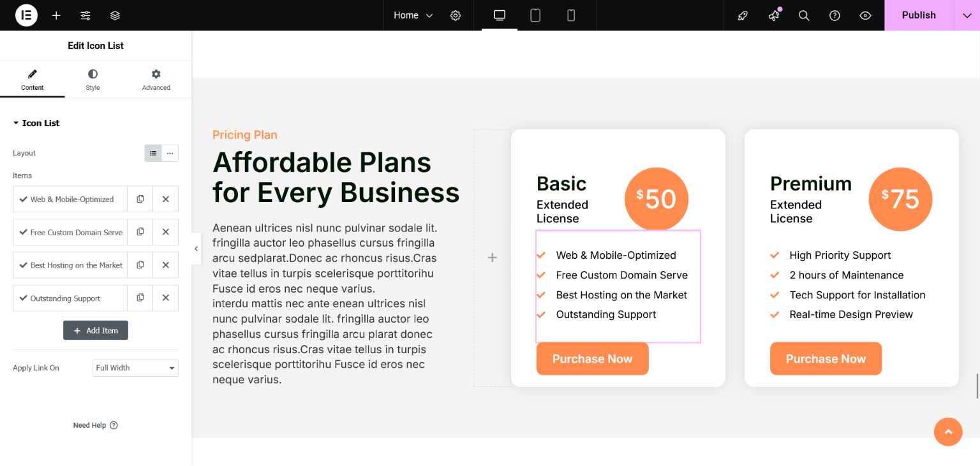Click the Need Help link
This screenshot has width=980, height=466.
tap(95, 425)
